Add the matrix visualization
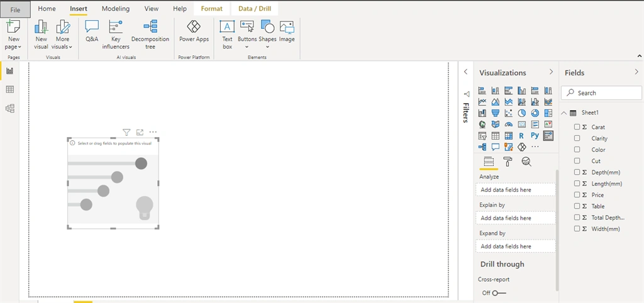 pos(508,136)
